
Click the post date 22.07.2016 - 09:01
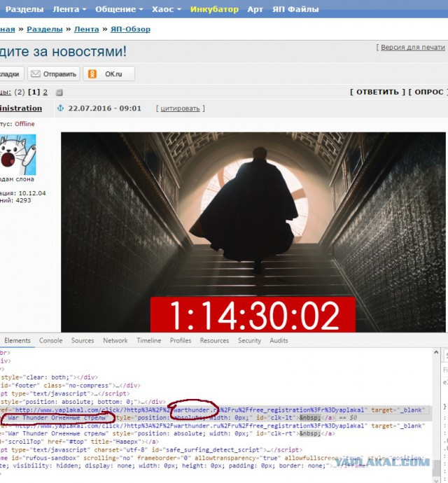[105, 108]
